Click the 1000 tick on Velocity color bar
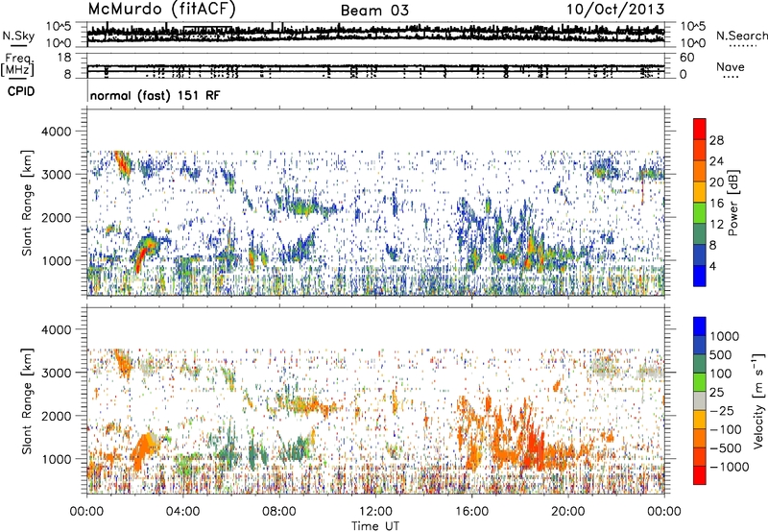 (x=725, y=336)
